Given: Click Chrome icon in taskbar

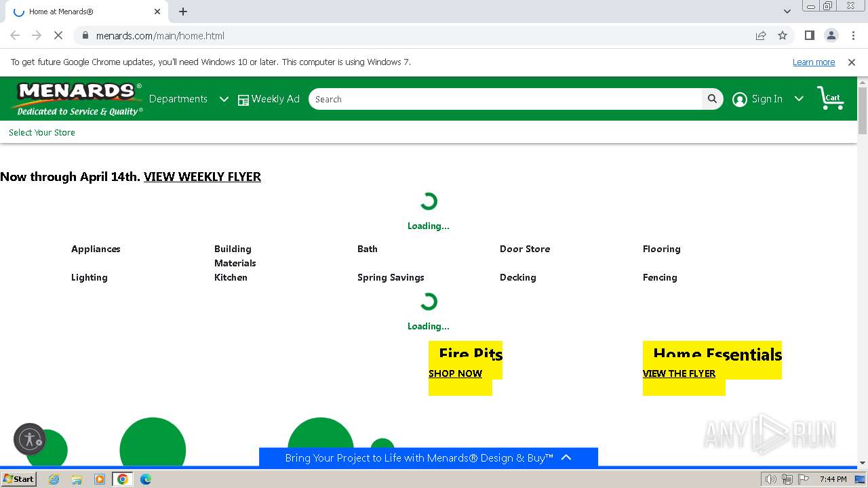Looking at the screenshot, I should pos(123,479).
